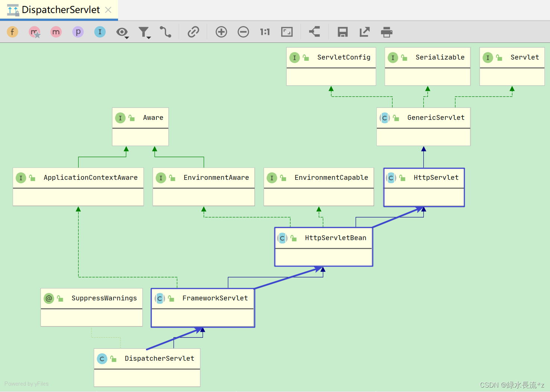Click the Apply Current Layout icon
The height and width of the screenshot is (392, 550).
click(x=315, y=32)
